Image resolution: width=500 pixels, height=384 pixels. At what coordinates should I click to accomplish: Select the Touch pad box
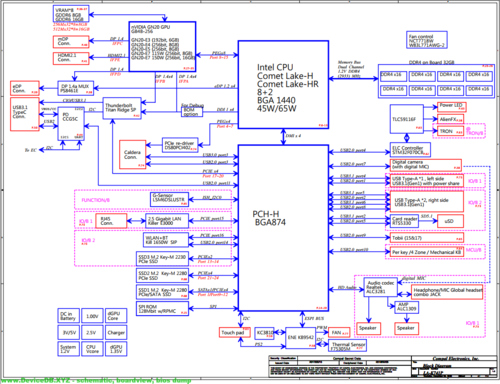tap(235, 332)
